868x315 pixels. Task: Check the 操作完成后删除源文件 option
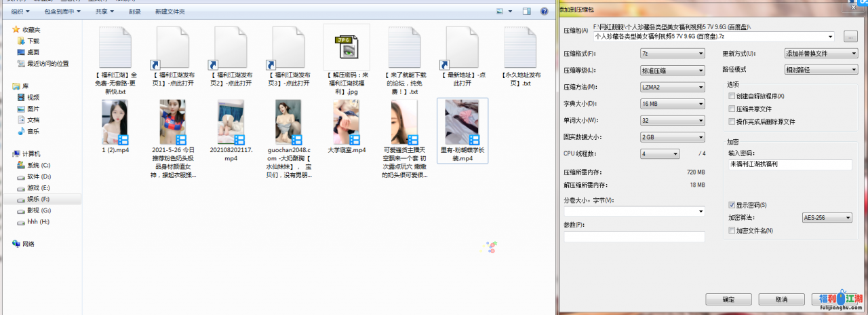point(731,122)
